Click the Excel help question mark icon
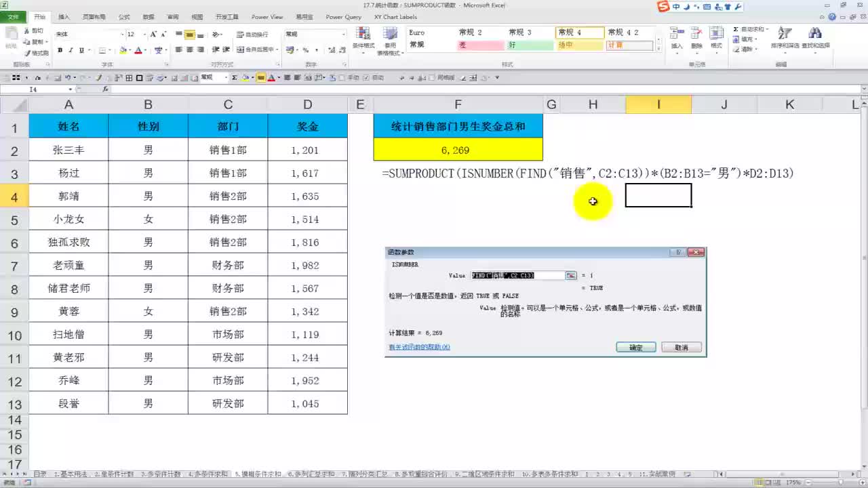The height and width of the screenshot is (488, 868). click(x=831, y=16)
